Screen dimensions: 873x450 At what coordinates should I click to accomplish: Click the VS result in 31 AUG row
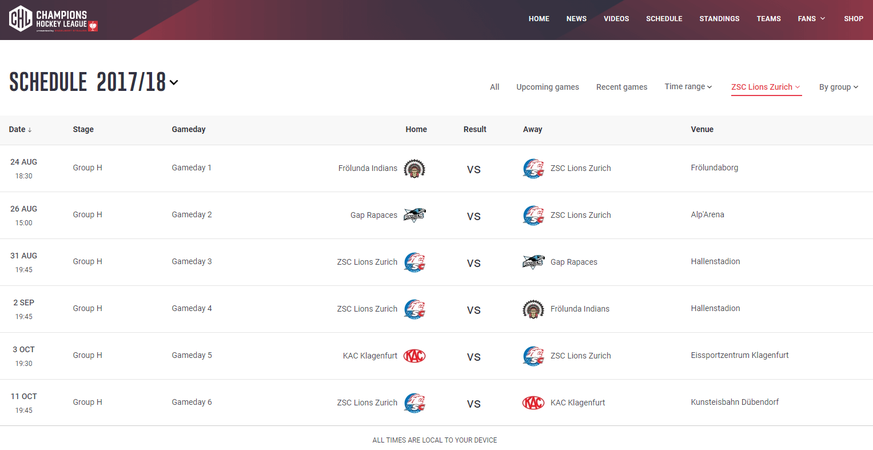[474, 263]
